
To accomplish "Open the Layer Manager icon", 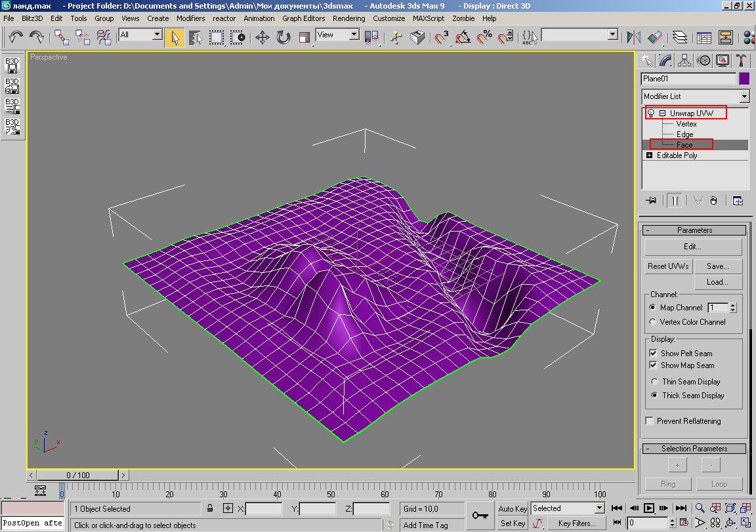I will click(x=679, y=37).
